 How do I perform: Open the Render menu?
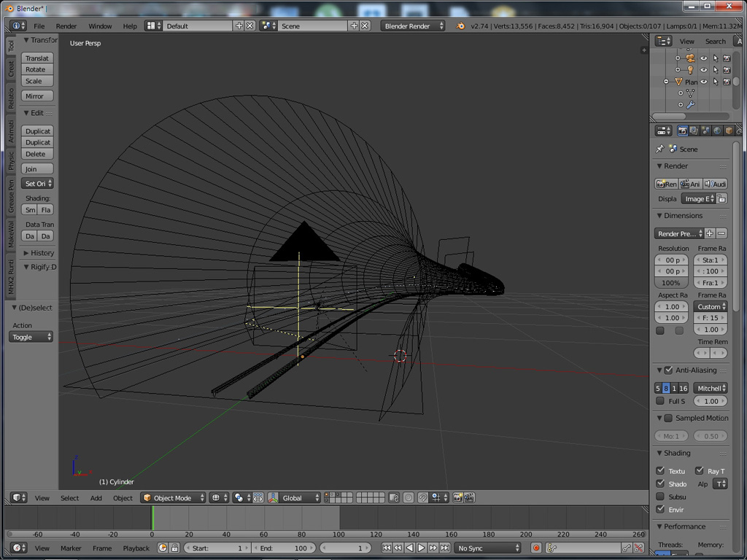(x=66, y=26)
